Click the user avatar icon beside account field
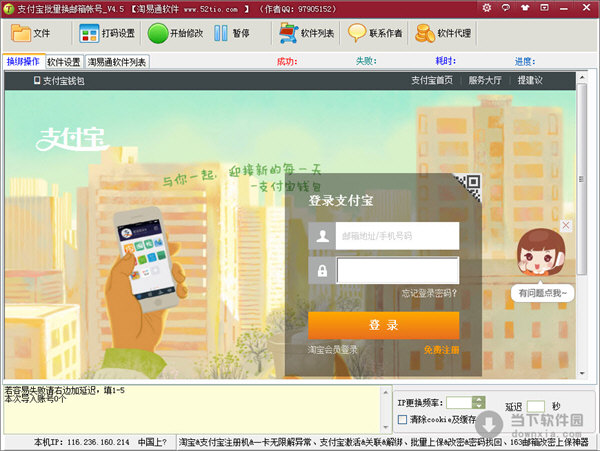The image size is (600, 451). point(322,236)
